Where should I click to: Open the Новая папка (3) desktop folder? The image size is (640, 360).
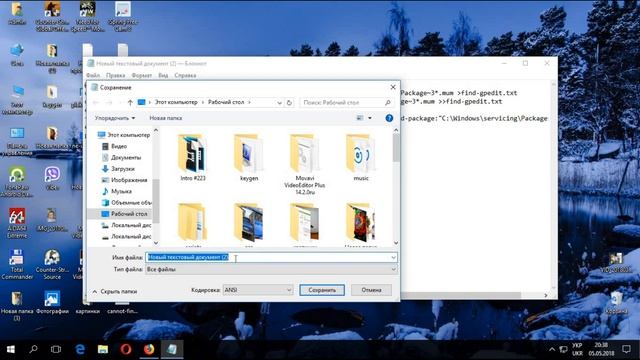coord(17,306)
